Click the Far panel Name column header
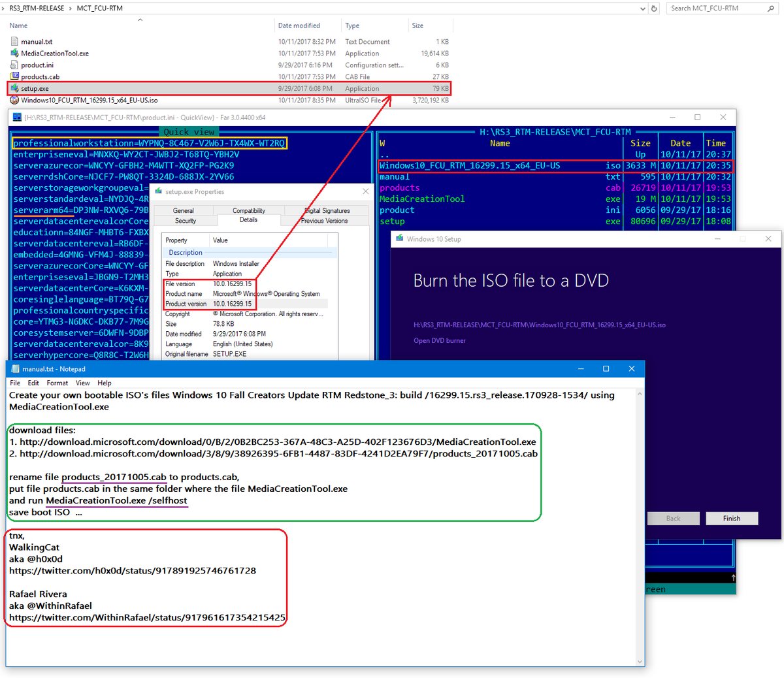The image size is (784, 678). 500,144
